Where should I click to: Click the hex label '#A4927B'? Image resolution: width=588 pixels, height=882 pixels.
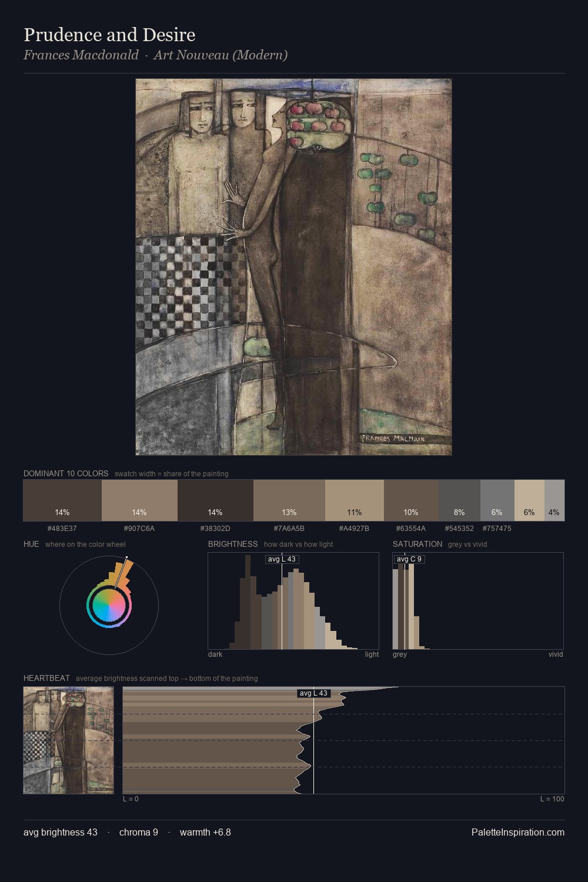point(355,528)
